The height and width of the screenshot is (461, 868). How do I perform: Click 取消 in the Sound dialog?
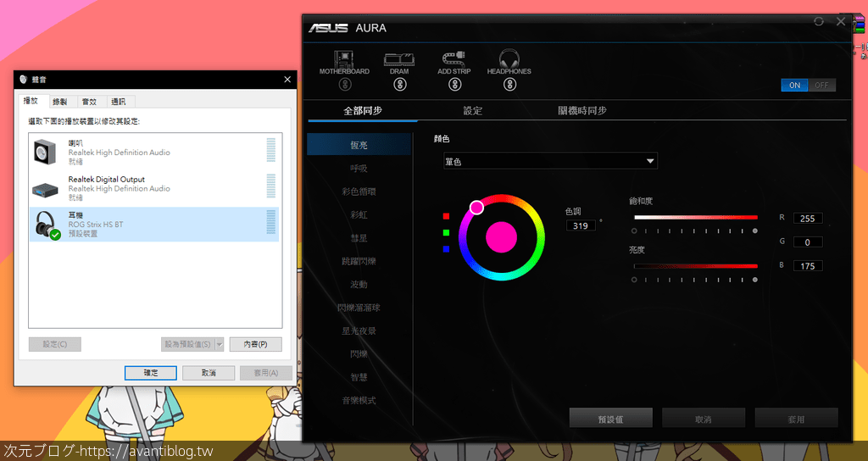tap(209, 373)
